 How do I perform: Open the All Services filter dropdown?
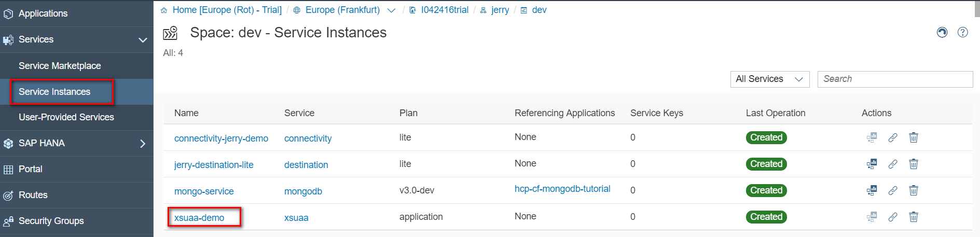coord(769,79)
